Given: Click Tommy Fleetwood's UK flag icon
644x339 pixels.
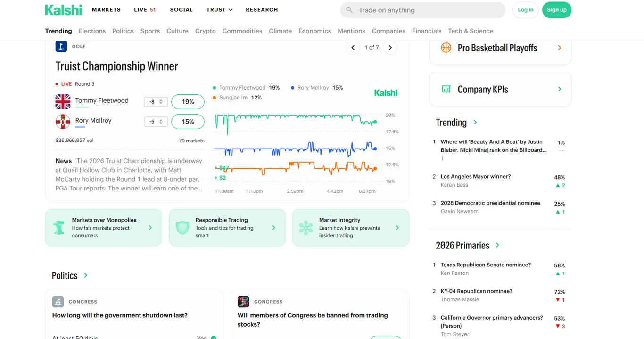Looking at the screenshot, I should 63,101.
